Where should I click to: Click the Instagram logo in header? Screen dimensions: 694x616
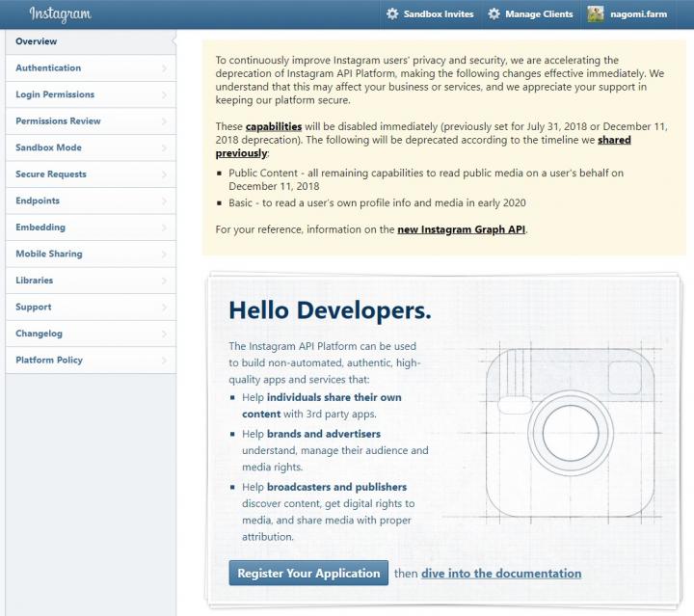[x=60, y=14]
